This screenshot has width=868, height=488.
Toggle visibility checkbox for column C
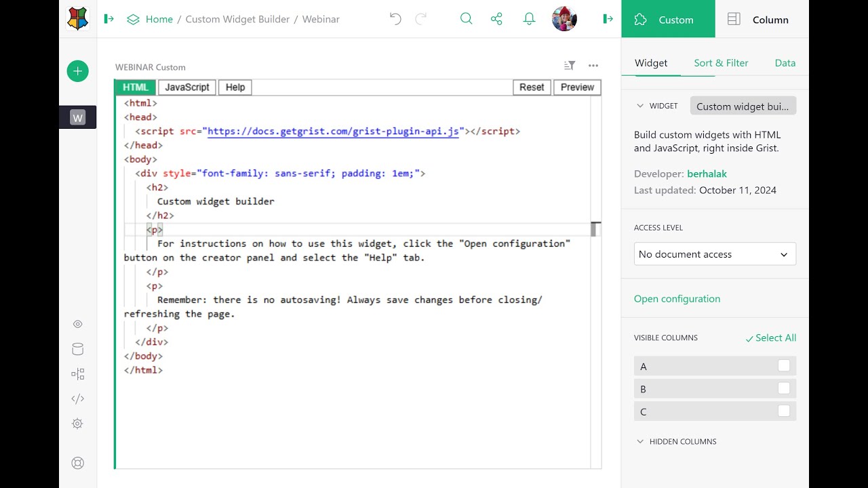tap(784, 411)
